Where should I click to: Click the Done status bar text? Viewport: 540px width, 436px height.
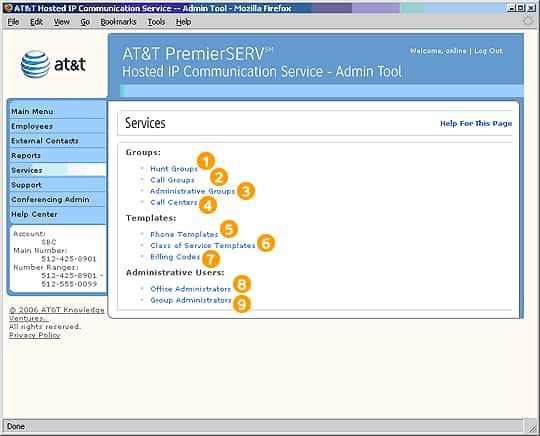pyautogui.click(x=16, y=426)
